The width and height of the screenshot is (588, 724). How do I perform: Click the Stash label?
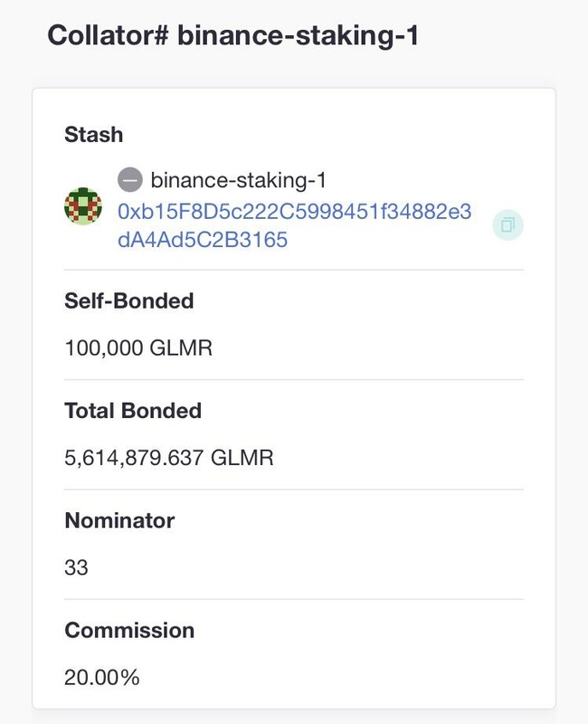coord(94,135)
